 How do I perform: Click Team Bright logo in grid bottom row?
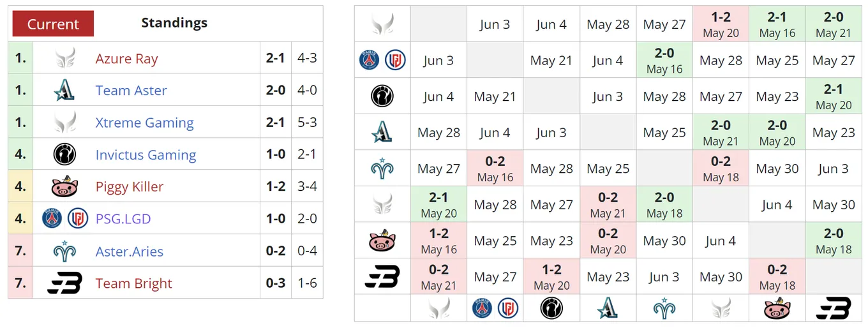pos(834,308)
